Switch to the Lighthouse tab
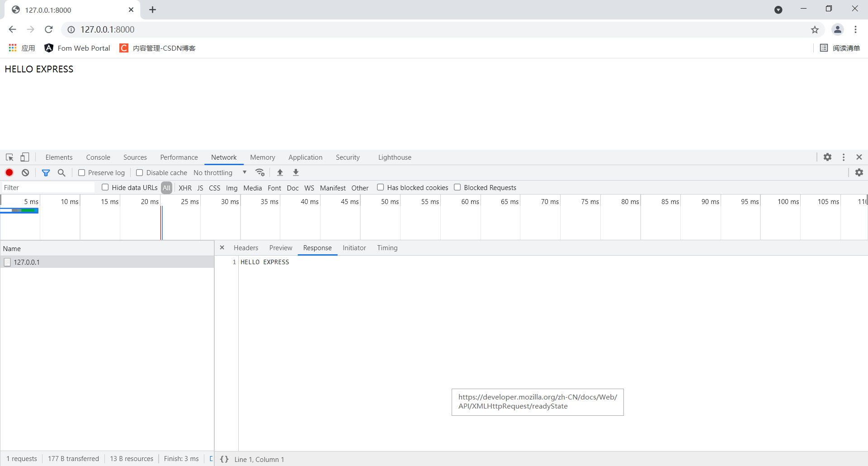This screenshot has height=466, width=868. (395, 157)
